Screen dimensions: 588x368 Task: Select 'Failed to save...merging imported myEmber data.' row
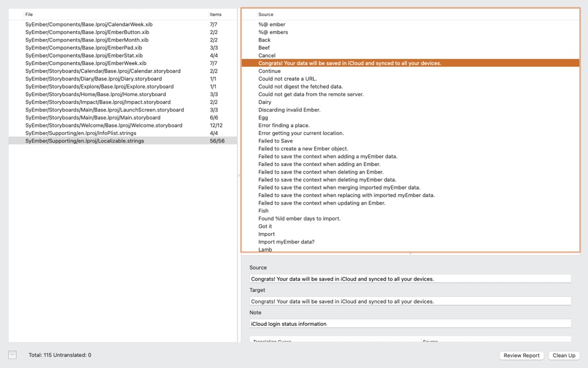(x=410, y=187)
